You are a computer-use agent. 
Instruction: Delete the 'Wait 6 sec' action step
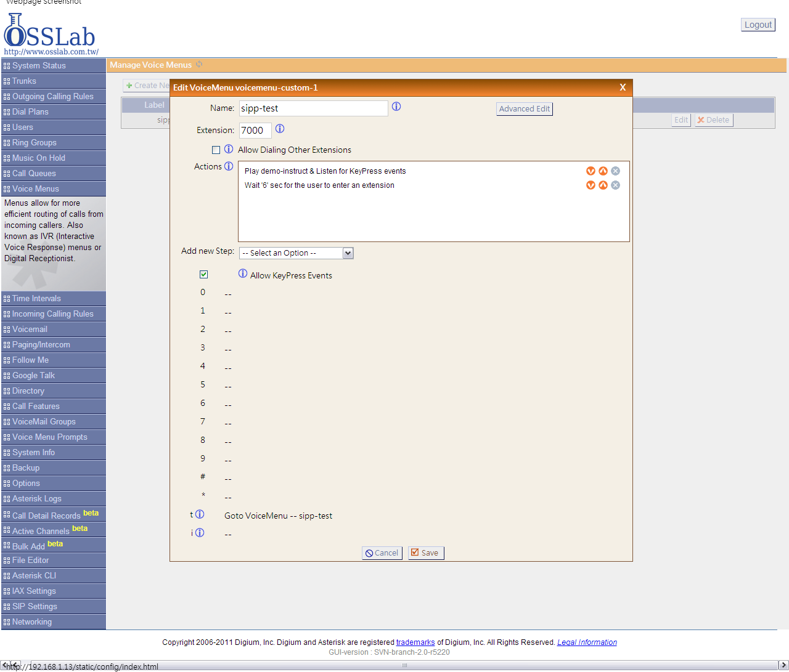tap(615, 185)
